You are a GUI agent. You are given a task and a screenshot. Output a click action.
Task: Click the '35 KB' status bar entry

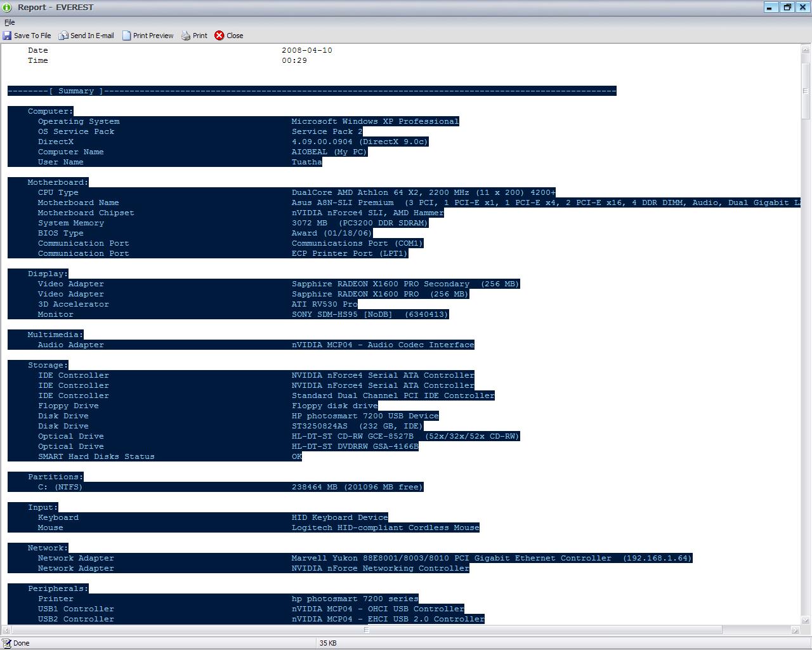328,643
